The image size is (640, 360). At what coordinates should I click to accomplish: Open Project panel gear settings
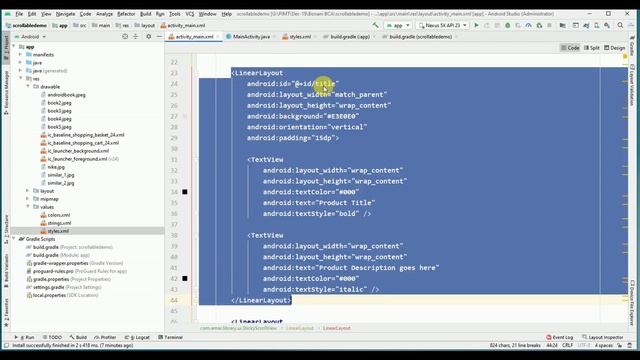click(149, 36)
